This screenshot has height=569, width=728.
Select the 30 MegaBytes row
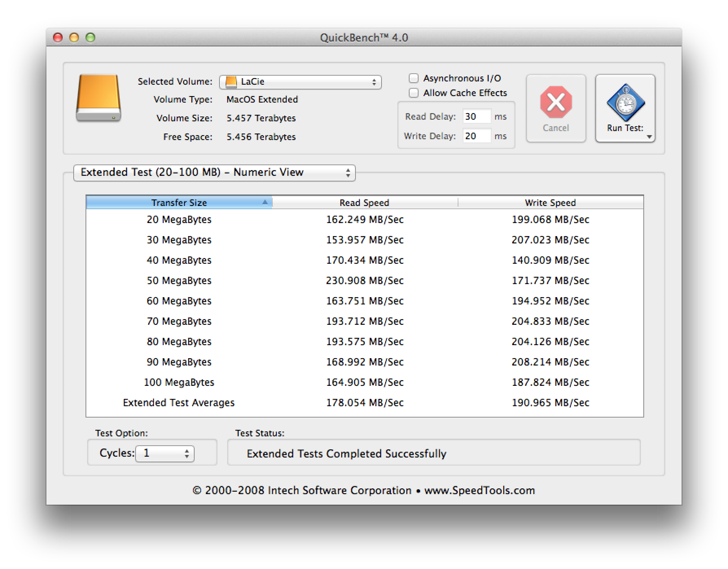pos(365,240)
